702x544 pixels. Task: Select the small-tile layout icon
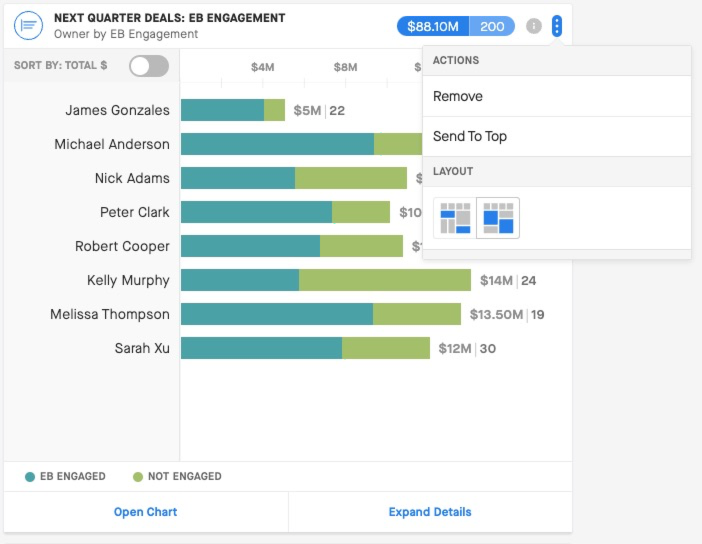(x=455, y=218)
